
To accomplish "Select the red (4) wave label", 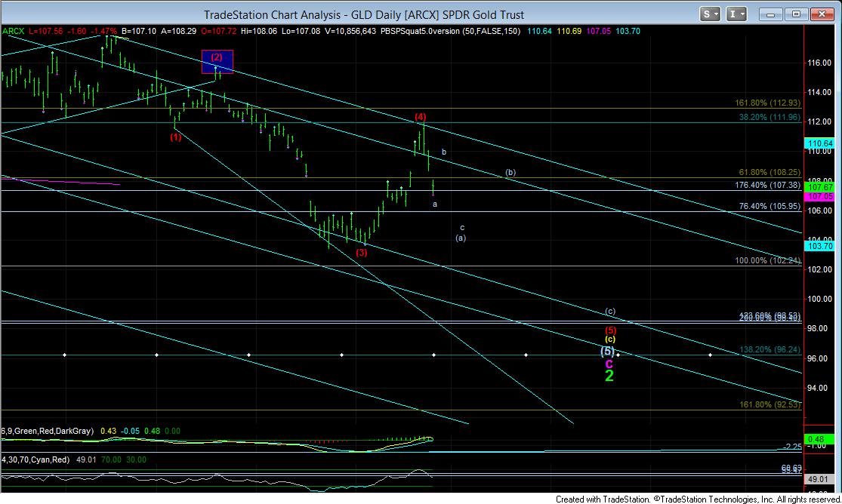I will [420, 116].
